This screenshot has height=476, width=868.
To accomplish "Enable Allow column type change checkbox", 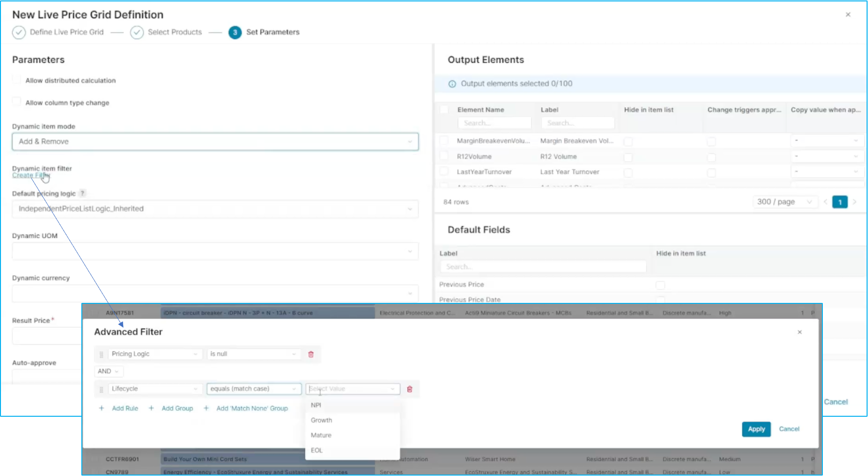I will (x=16, y=102).
